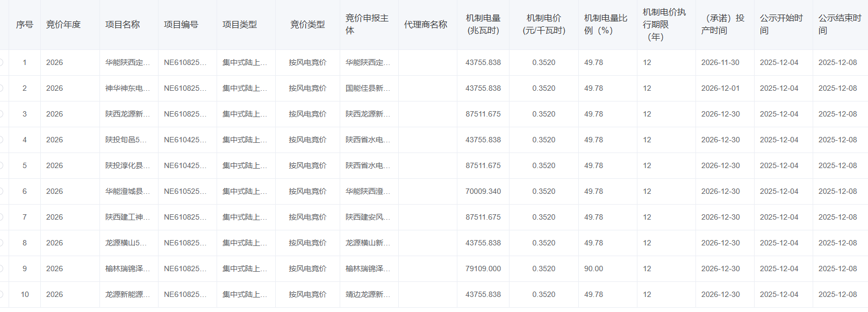Click the 机制电量(兆瓦时) column header
This screenshot has width=868, height=312.
click(483, 25)
